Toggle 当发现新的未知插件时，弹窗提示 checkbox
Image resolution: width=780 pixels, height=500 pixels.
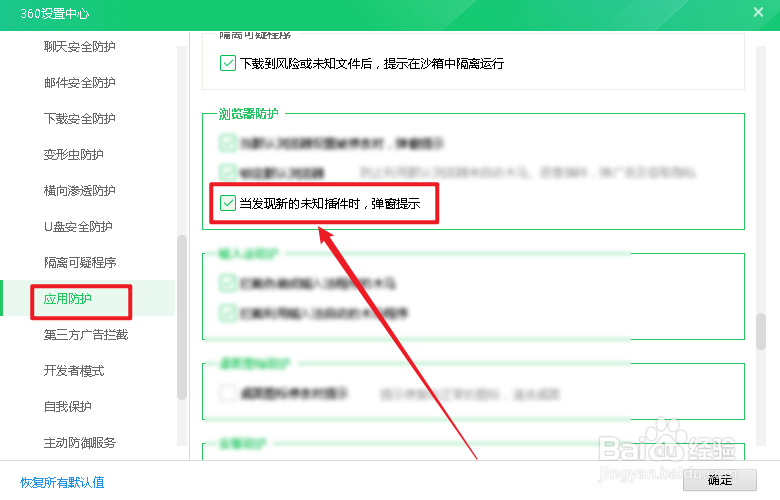click(x=228, y=203)
